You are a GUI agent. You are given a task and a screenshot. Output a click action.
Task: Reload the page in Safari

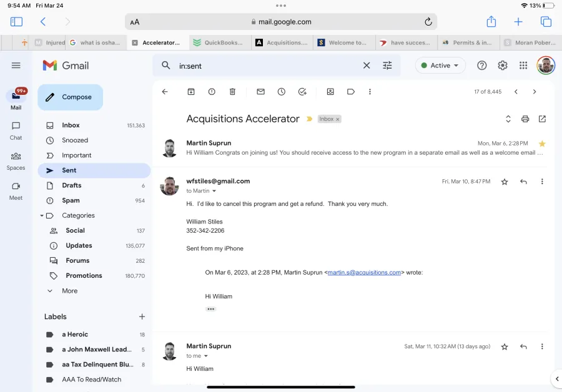(x=428, y=22)
